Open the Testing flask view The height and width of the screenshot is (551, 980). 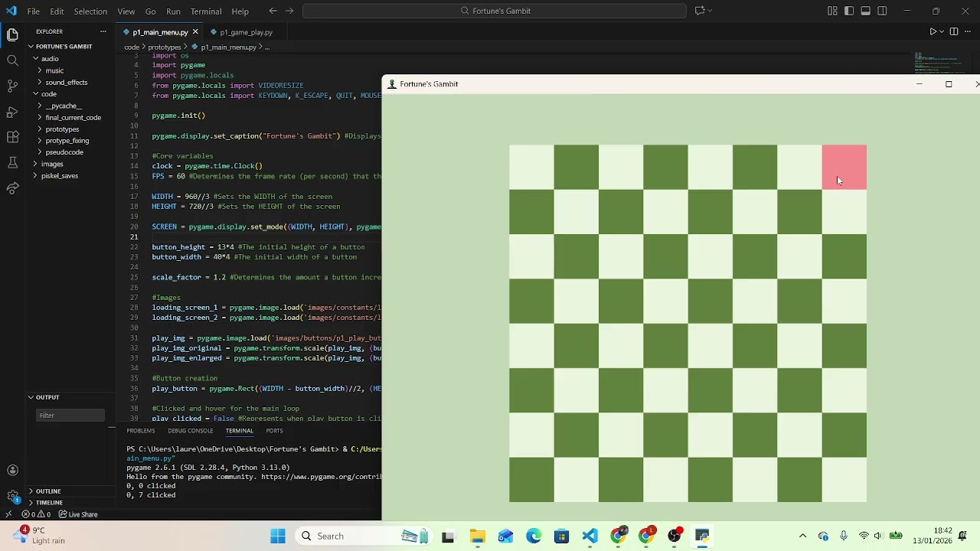coord(12,163)
